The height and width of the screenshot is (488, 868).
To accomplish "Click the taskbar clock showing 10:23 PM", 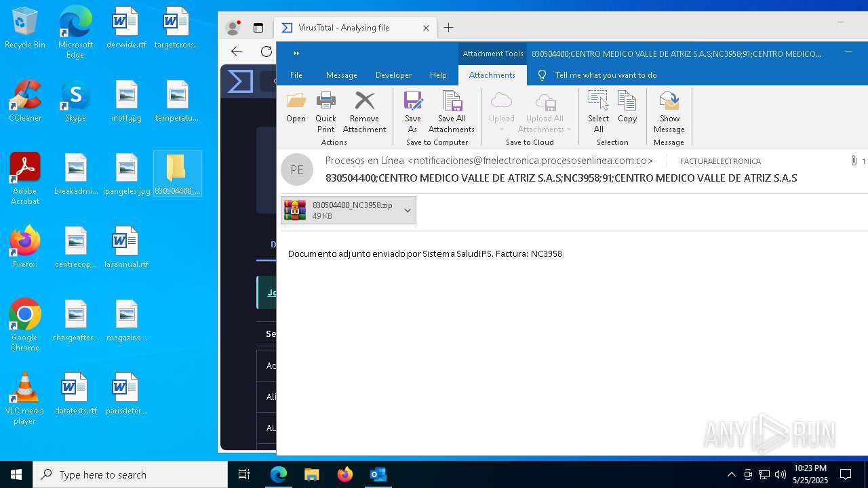I will pyautogui.click(x=810, y=474).
